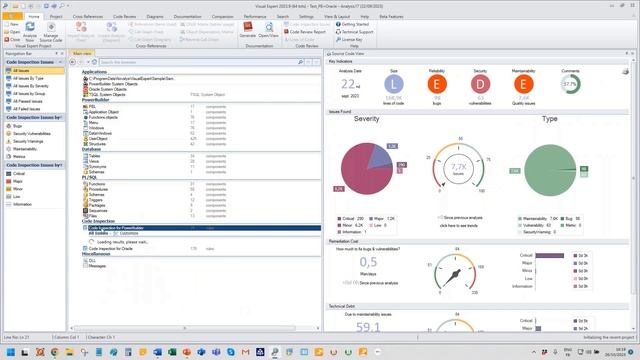Switch to the Diagrams ribbon tab
640x360 pixels.
click(155, 16)
